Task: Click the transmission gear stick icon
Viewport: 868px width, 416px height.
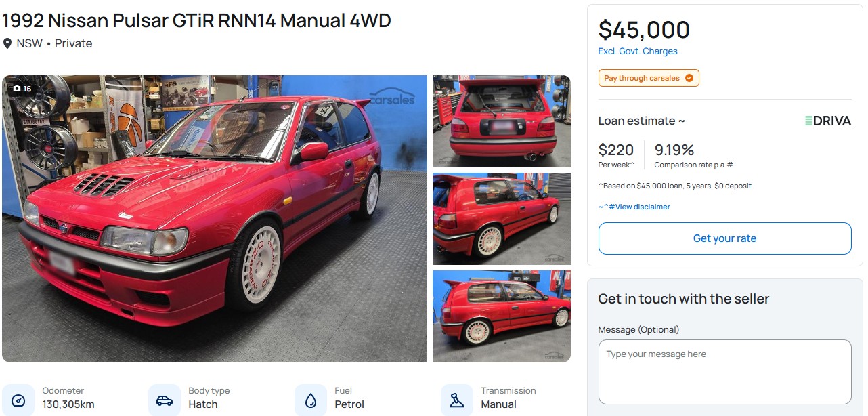Action: pos(457,400)
